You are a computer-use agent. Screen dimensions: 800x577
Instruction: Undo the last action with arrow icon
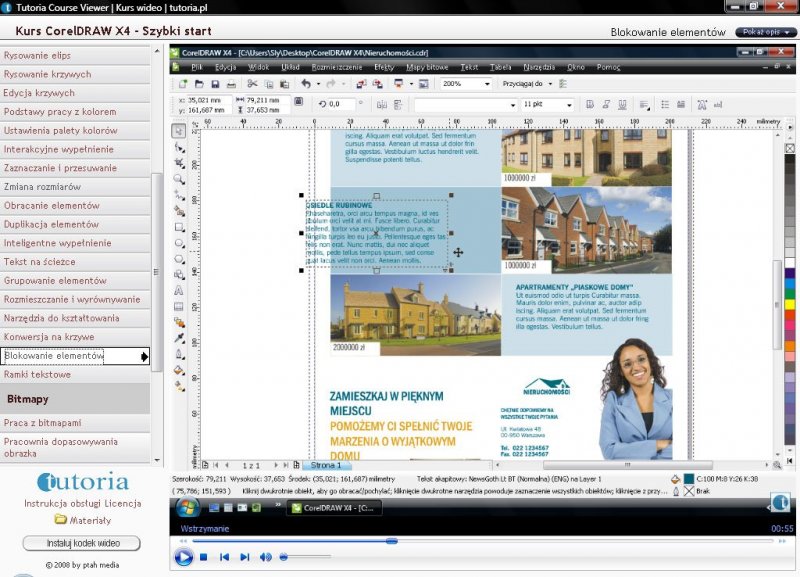coord(306,84)
